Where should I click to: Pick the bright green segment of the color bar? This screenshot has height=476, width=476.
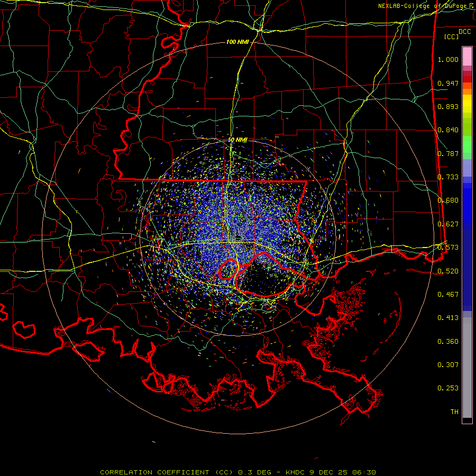(x=467, y=144)
